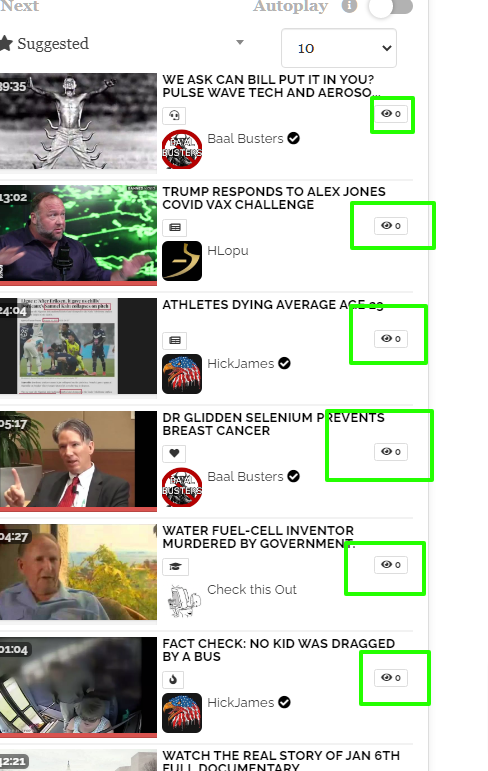Click flame category icon under Fact Check video
488x771 pixels.
pyautogui.click(x=173, y=680)
